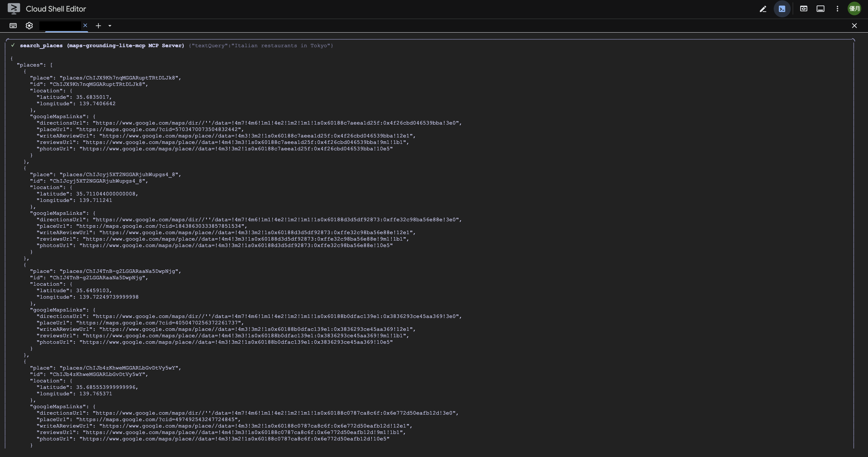868x457 pixels.
Task: Expand the dropdown arrow beside the plus button
Action: (x=110, y=26)
